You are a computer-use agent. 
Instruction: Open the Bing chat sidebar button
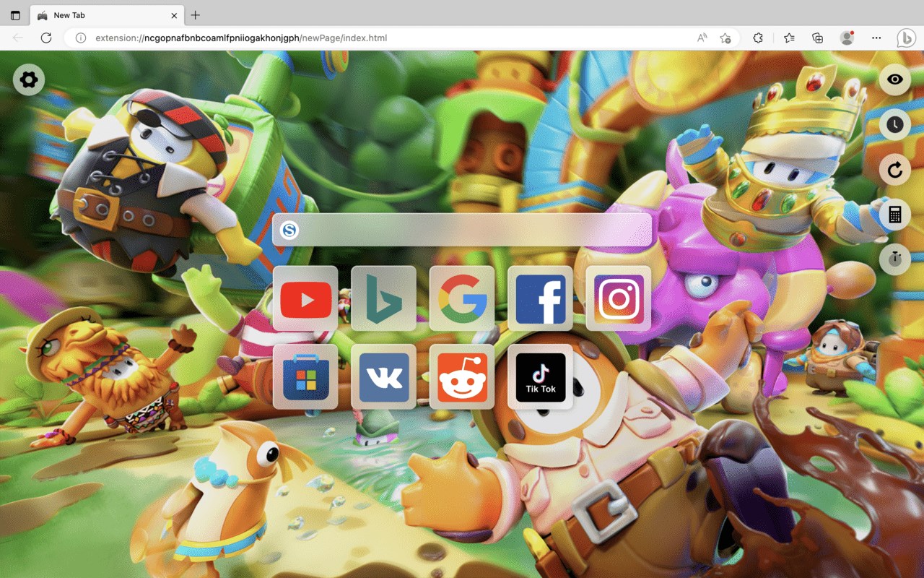point(906,38)
